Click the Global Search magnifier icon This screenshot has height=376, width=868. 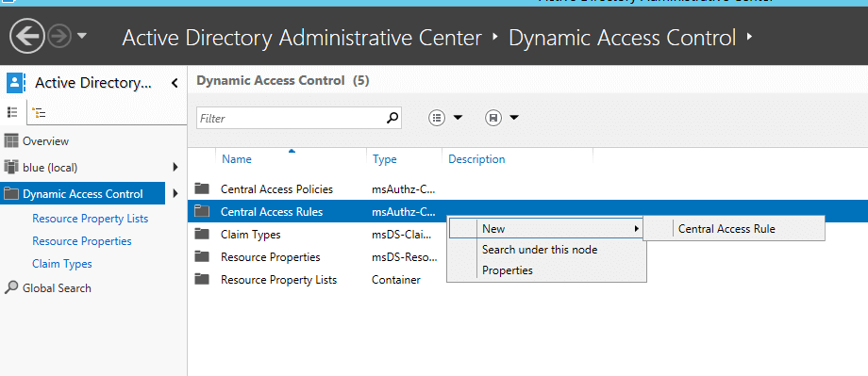pyautogui.click(x=11, y=287)
